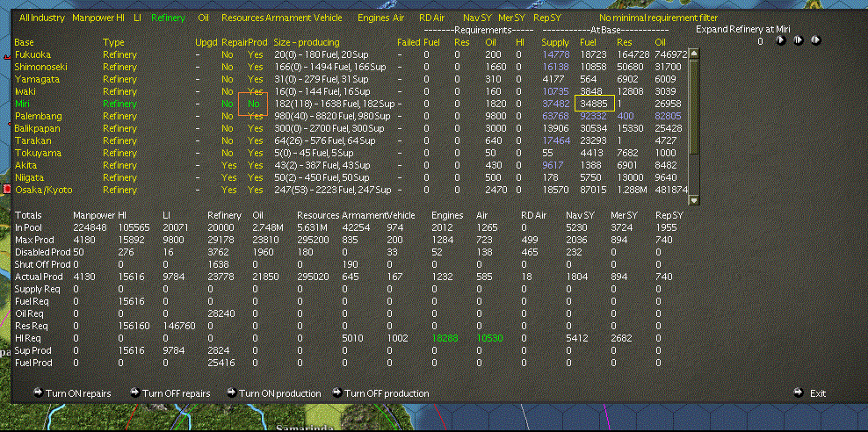This screenshot has width=868, height=432.
Task: Switch to the All Industry tab
Action: tap(41, 17)
